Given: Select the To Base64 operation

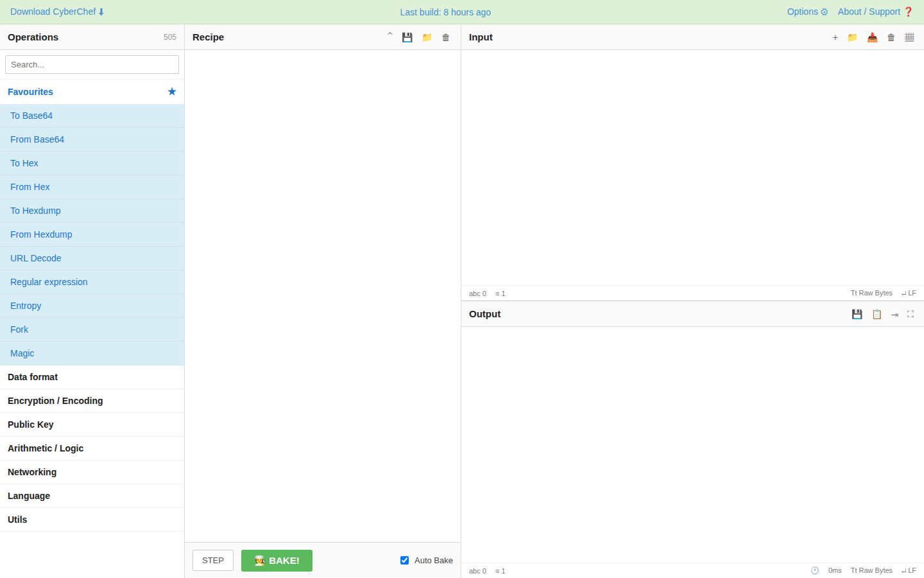Looking at the screenshot, I should pyautogui.click(x=92, y=116).
